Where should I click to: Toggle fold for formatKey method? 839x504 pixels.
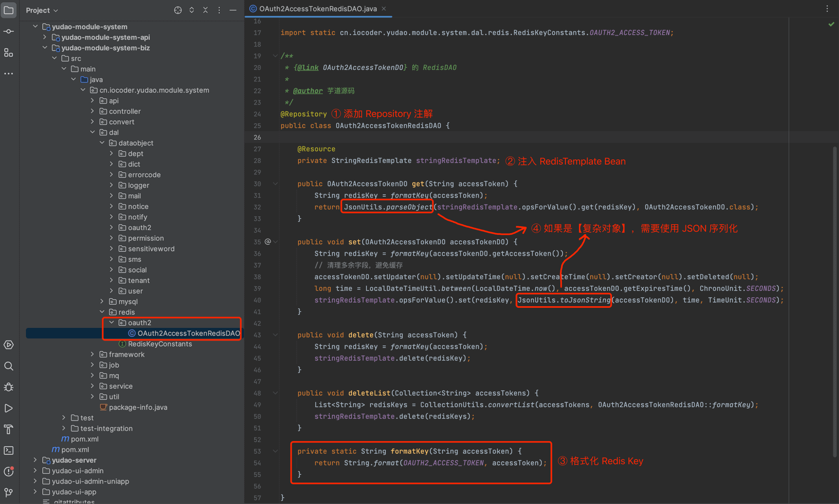click(x=275, y=452)
